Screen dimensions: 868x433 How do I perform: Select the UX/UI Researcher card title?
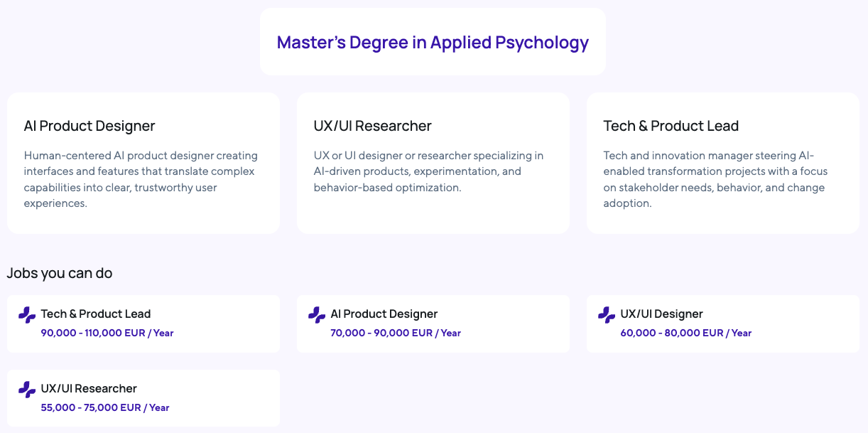pyautogui.click(x=372, y=126)
